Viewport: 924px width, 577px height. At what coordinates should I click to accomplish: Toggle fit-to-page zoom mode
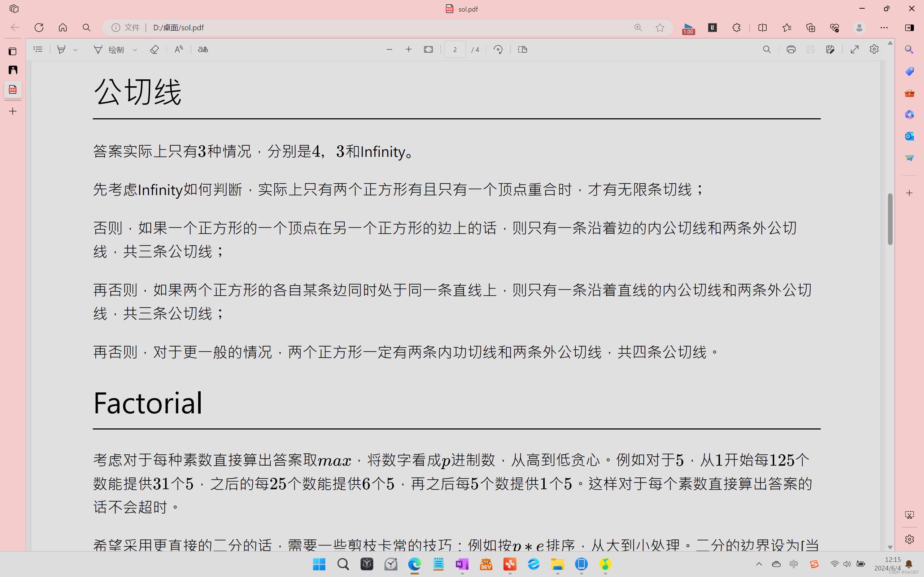click(x=428, y=49)
